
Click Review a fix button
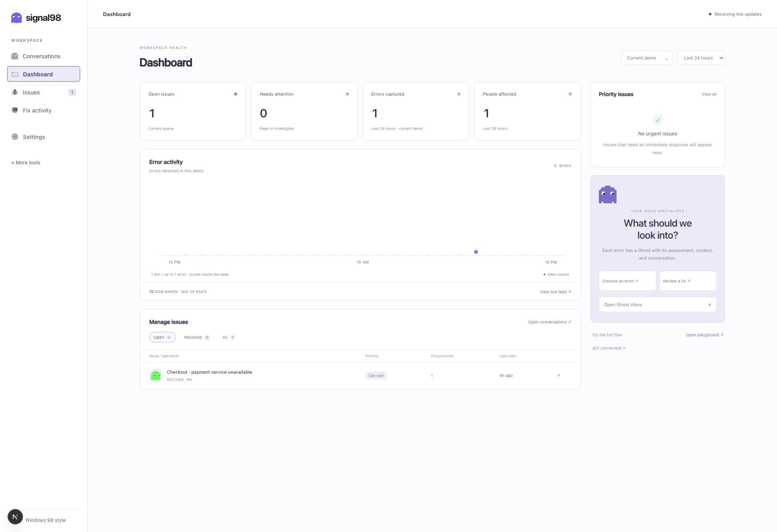[688, 281]
